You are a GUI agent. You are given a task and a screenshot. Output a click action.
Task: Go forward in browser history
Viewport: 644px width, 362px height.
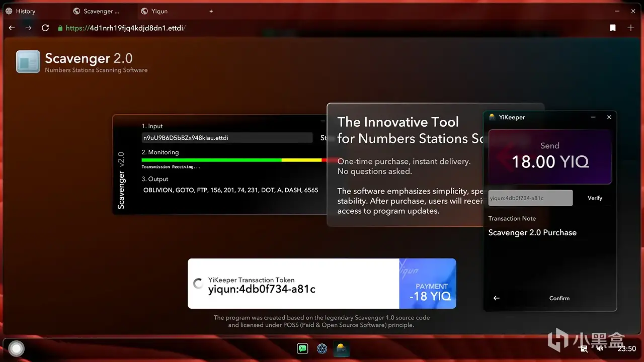tap(28, 28)
